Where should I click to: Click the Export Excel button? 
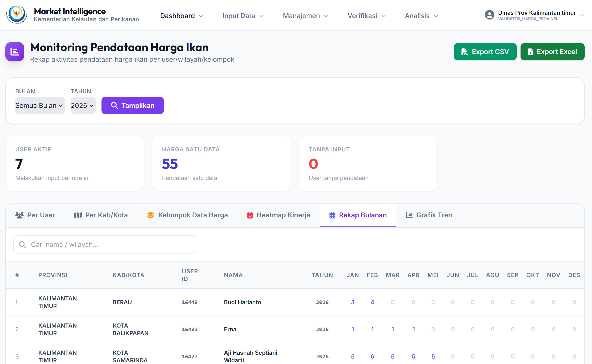pyautogui.click(x=552, y=51)
